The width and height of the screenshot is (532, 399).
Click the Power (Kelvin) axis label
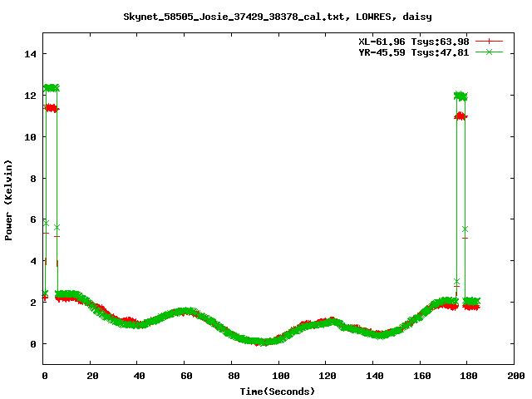[x=8, y=200]
